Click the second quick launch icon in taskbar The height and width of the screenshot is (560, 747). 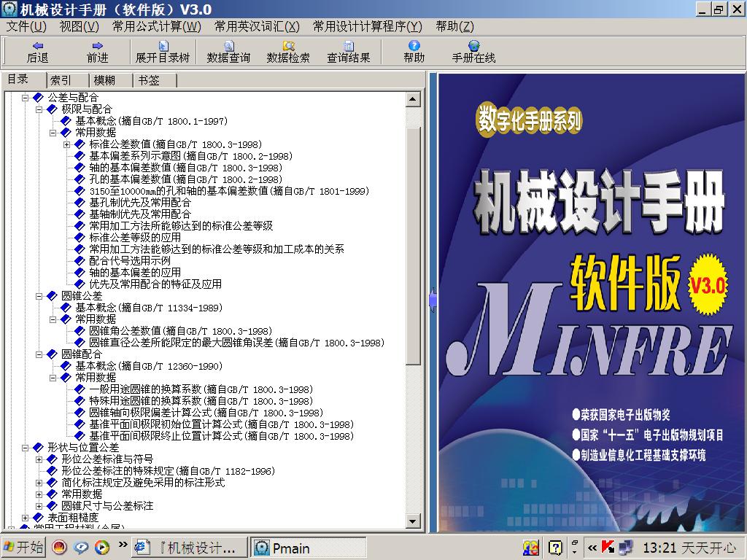click(x=80, y=547)
